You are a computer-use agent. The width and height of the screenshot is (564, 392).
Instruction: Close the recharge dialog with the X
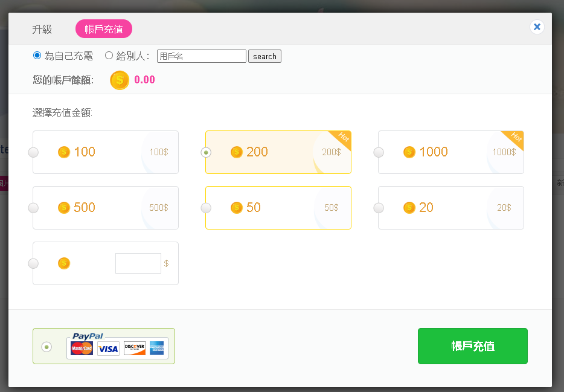pyautogui.click(x=537, y=27)
